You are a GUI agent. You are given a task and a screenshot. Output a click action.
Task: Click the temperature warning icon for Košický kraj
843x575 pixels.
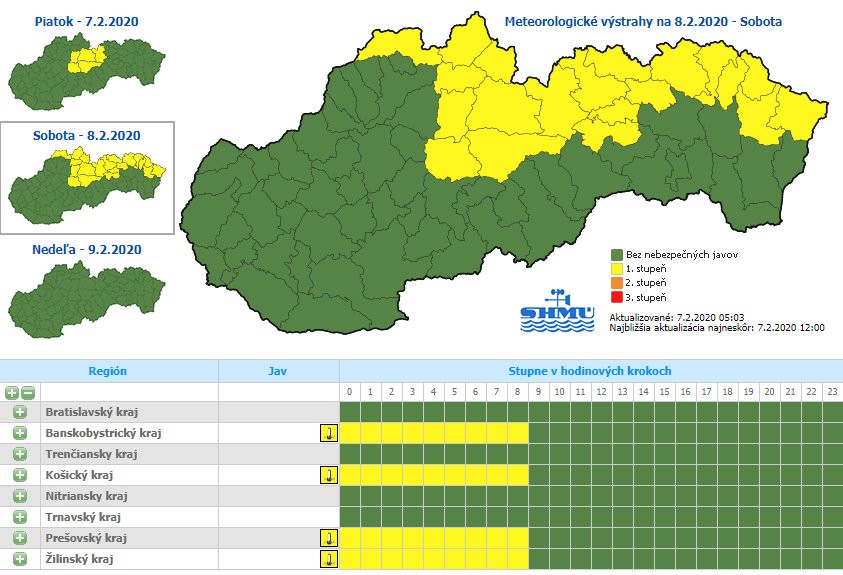[328, 475]
